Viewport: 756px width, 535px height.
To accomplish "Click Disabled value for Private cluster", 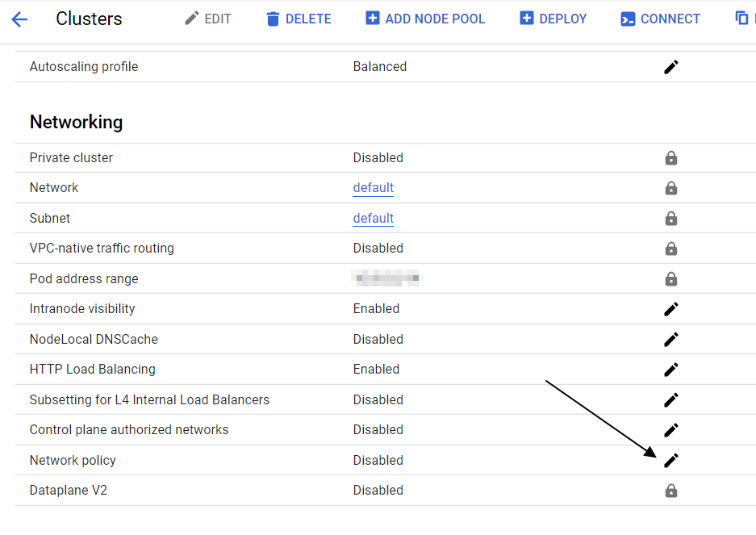I will pos(378,157).
